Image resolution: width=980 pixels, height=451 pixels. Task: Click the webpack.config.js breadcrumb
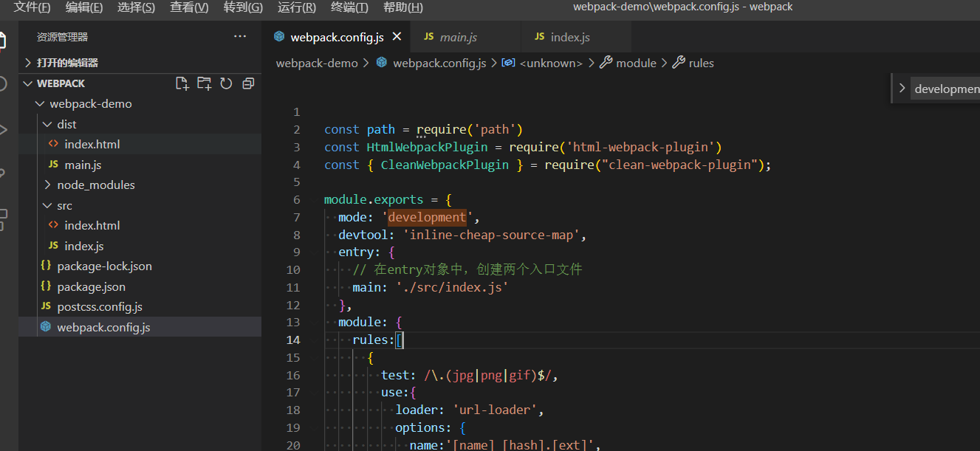[x=431, y=63]
